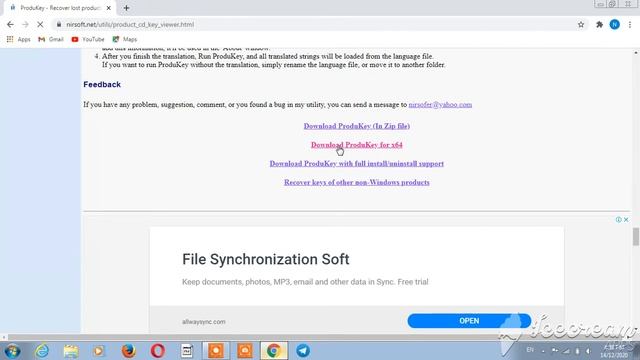Close the ProduKey tab
640x360 pixels.
click(109, 8)
